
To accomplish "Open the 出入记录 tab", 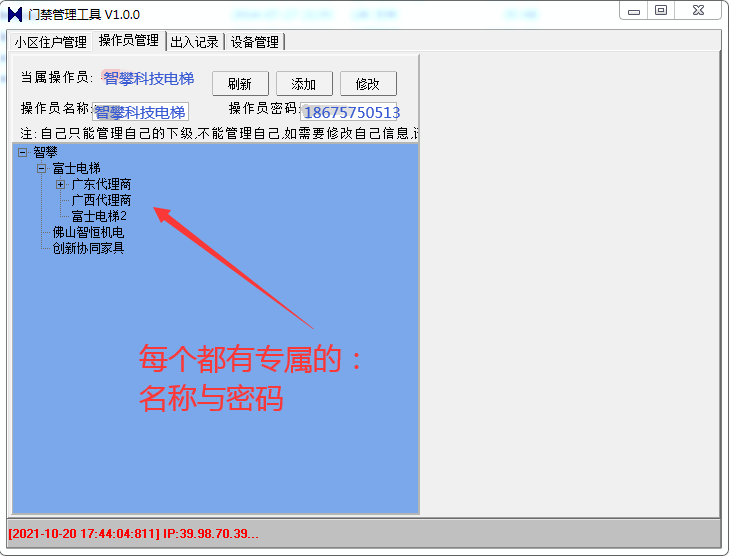I will tap(194, 42).
